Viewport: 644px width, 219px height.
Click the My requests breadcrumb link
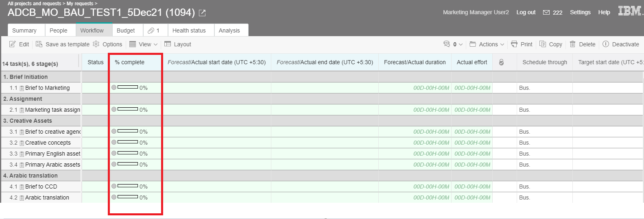(80, 4)
